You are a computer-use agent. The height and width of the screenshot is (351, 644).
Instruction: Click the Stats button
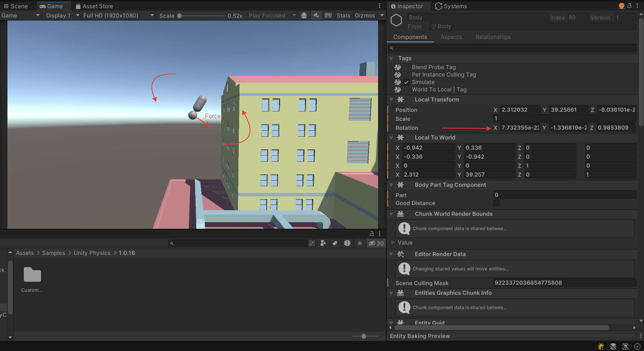coord(343,15)
